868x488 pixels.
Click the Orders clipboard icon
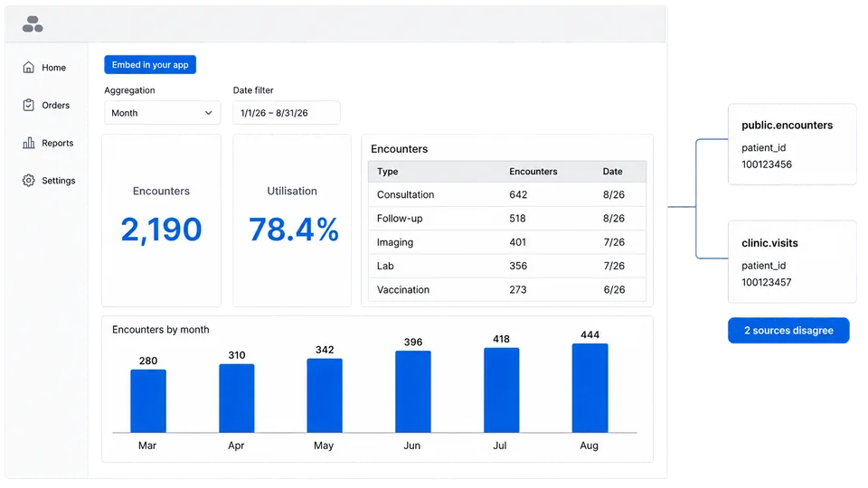pos(28,105)
